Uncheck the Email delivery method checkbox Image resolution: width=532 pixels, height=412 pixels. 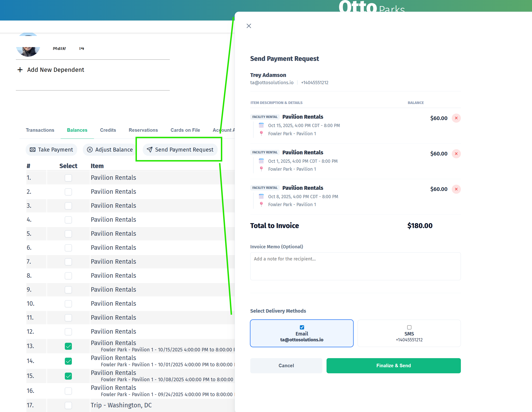point(302,327)
